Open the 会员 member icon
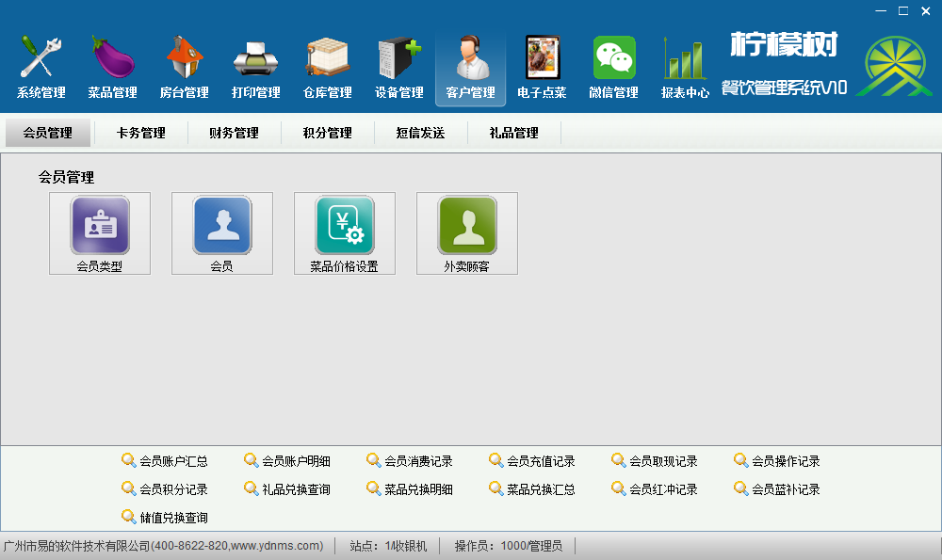This screenshot has width=942, height=560. [x=222, y=227]
